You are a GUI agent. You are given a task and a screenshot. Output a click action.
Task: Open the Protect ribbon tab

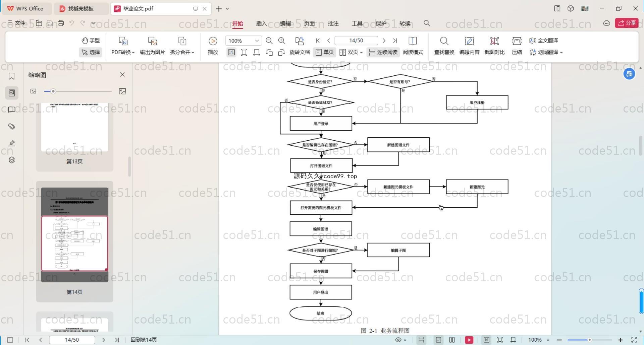pos(381,23)
